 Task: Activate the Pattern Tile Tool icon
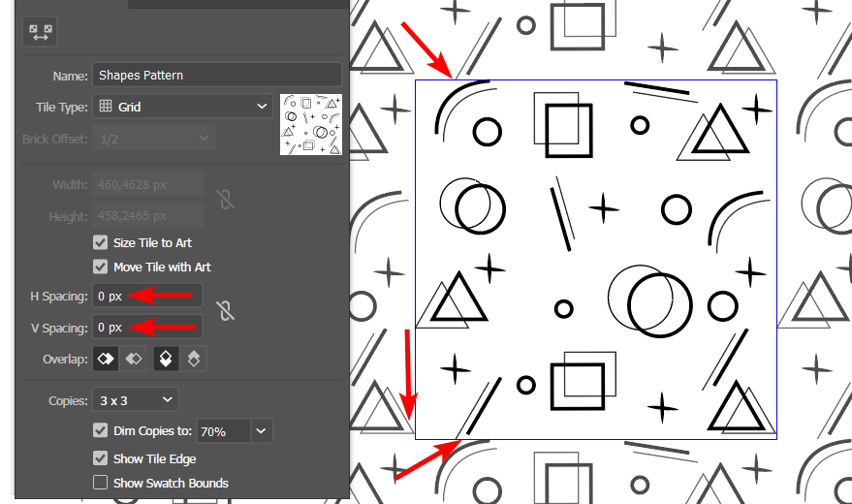coord(41,32)
